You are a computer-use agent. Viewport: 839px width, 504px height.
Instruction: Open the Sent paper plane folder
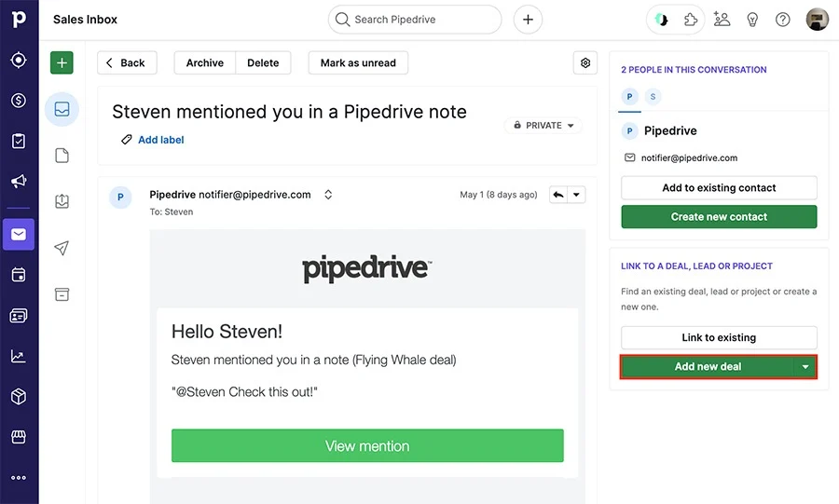tap(62, 248)
